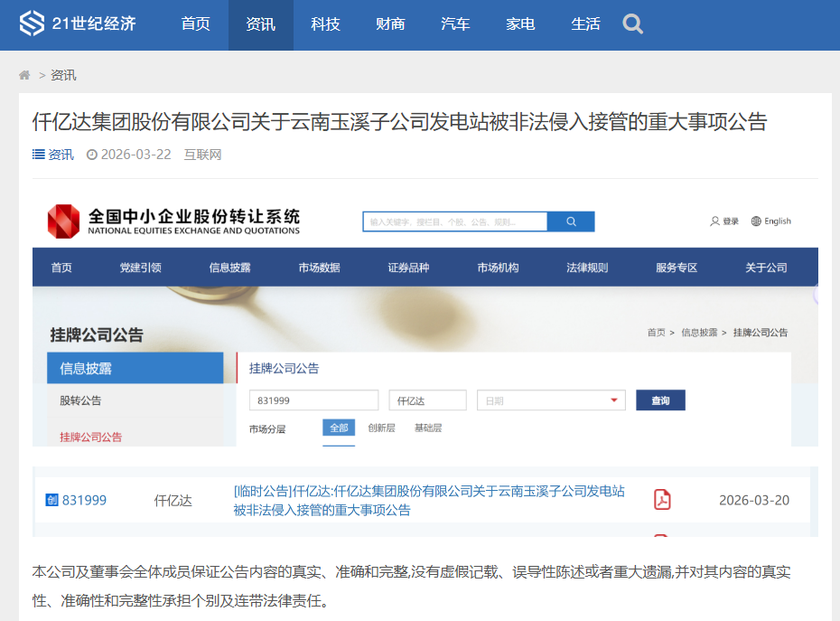Open the 科技 navigation tab
The image size is (840, 621).
pyautogui.click(x=326, y=24)
